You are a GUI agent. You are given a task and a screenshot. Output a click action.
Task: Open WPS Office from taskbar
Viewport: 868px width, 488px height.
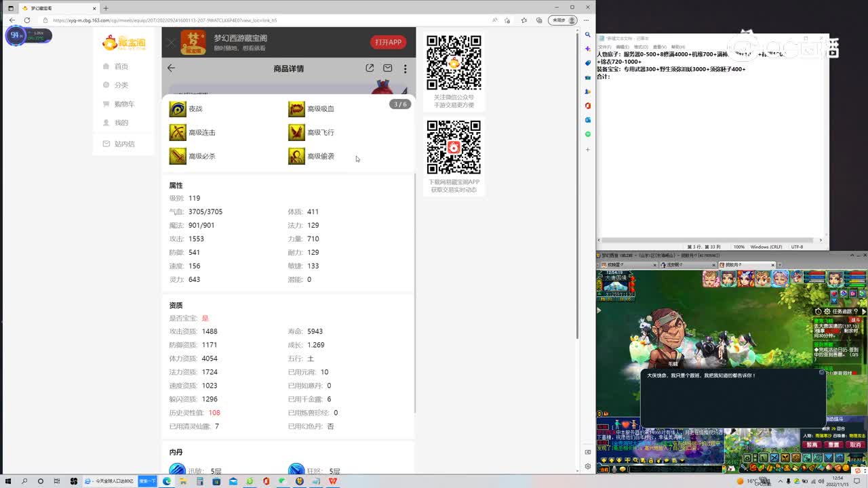333,481
